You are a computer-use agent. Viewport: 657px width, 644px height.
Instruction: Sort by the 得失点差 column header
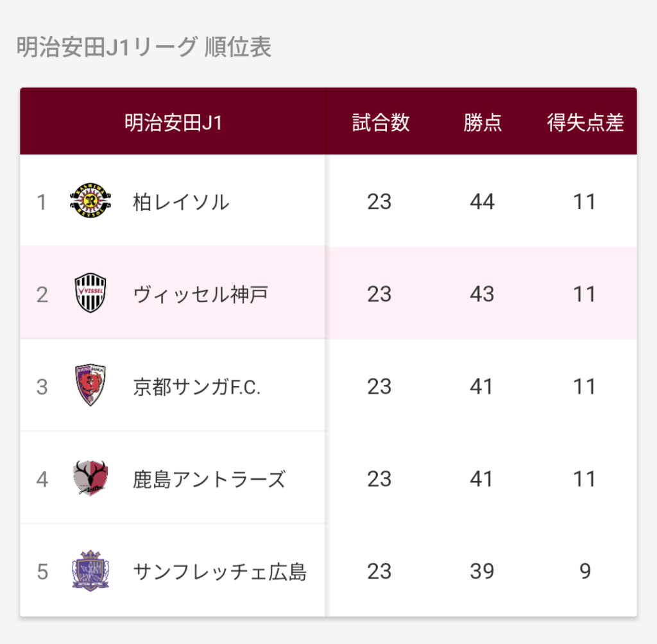tap(585, 123)
